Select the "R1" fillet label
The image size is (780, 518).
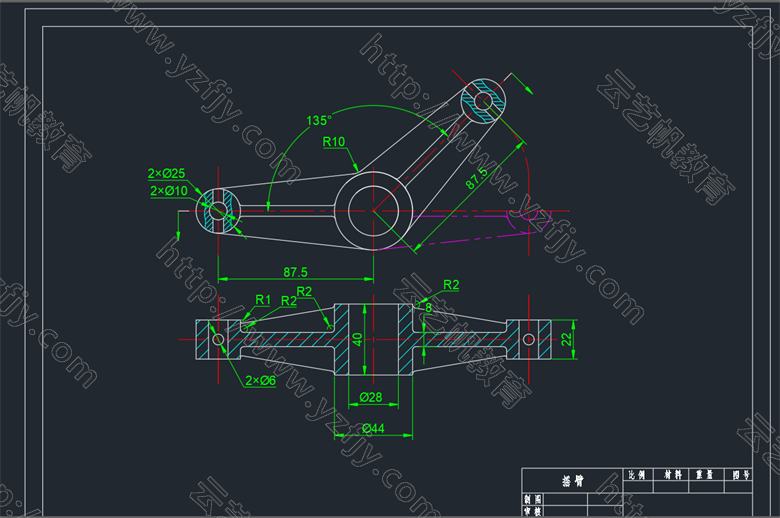click(x=263, y=300)
